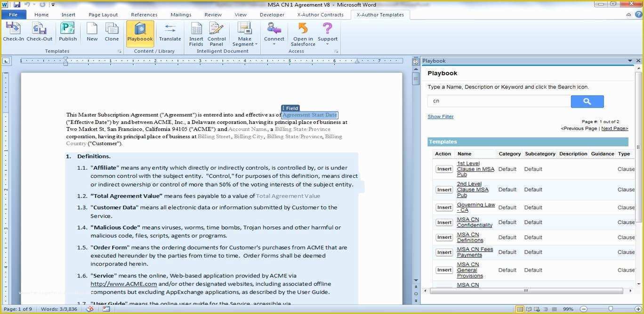Image resolution: width=644 pixels, height=314 pixels.
Task: Create a New template
Action: coord(92,32)
